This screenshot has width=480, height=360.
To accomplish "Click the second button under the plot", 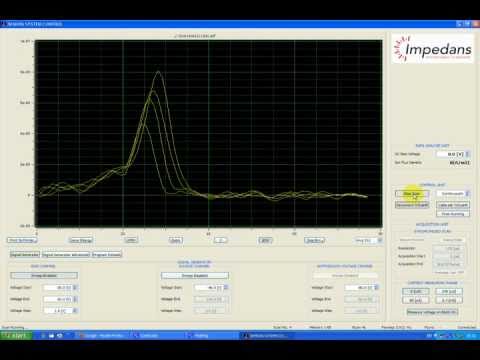I will point(81,240).
